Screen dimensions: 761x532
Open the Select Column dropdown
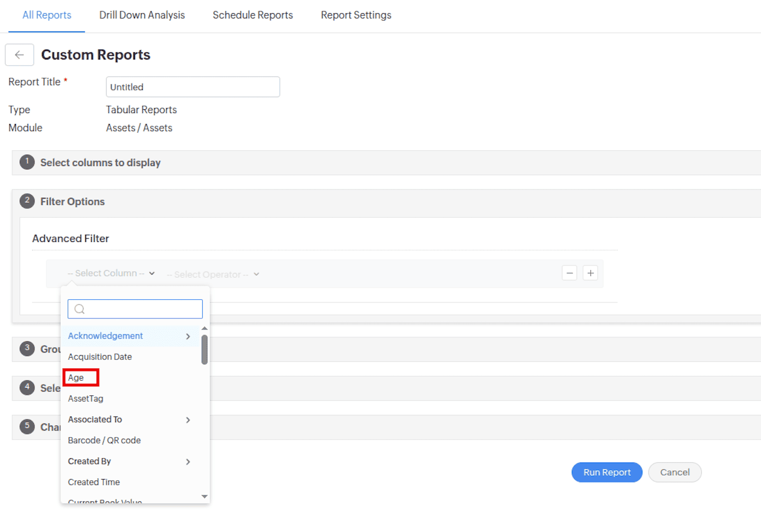[111, 273]
